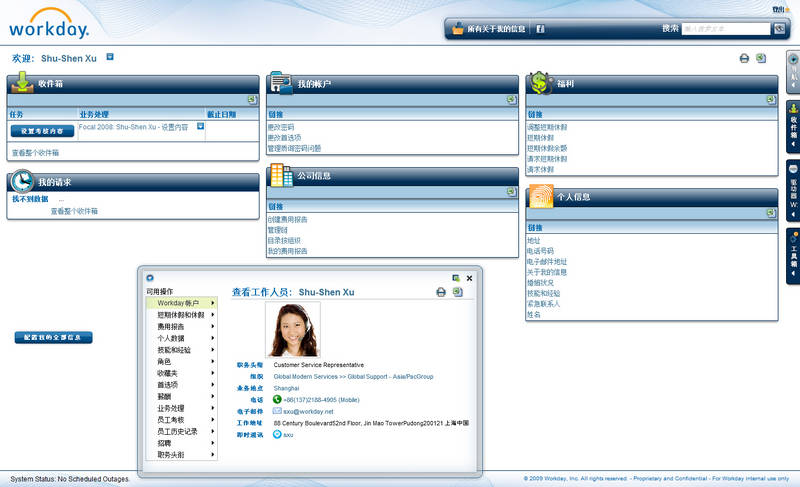The image size is (800, 487).
Task: Open the 更改密码 link
Action: tap(280, 127)
